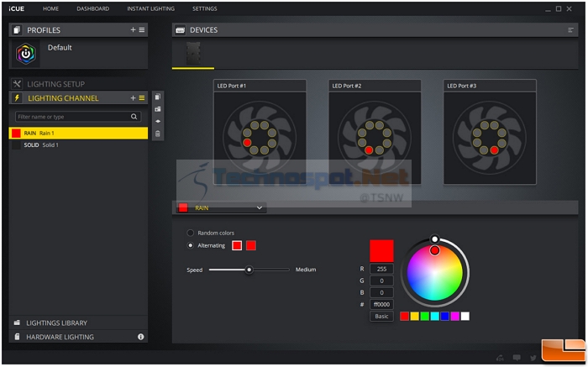Image resolution: width=588 pixels, height=367 pixels.
Task: Click the Lighting Setup wrench icon
Action: 17,84
